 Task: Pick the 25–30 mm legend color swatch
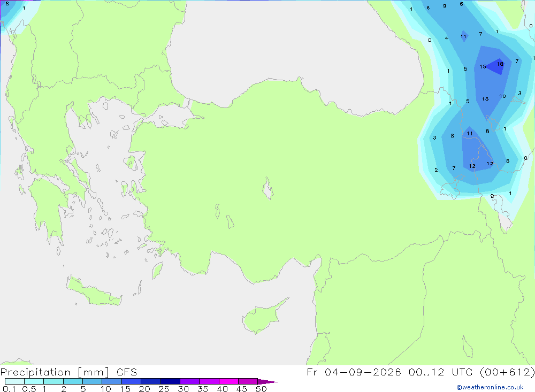pos(170,381)
